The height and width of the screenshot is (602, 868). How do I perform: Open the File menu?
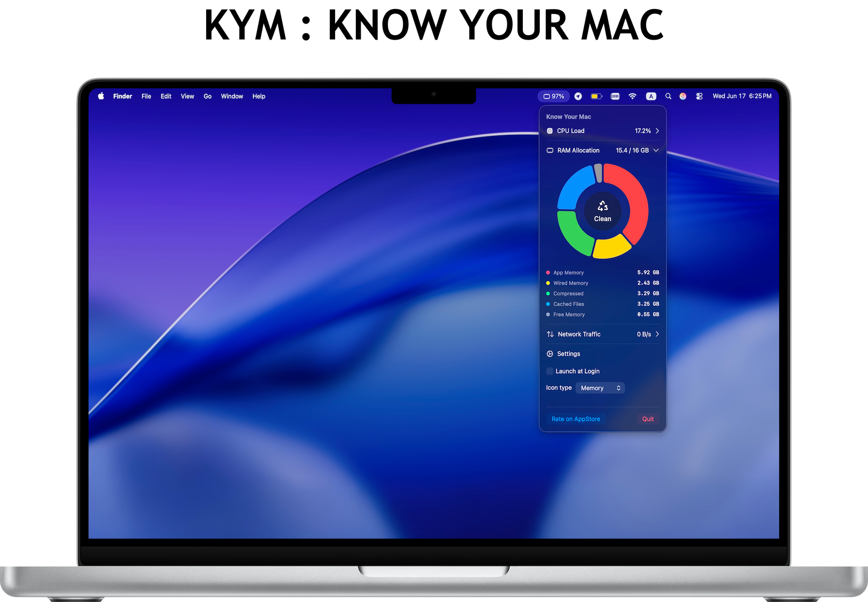click(146, 96)
